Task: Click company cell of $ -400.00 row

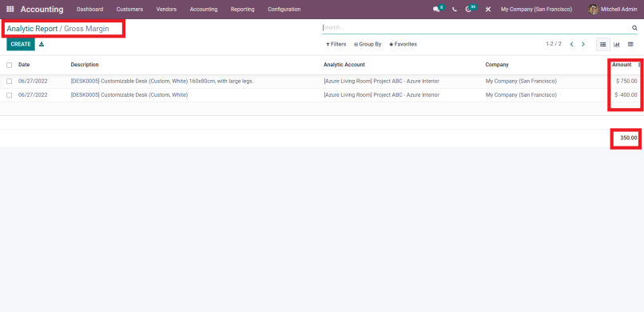Action: pos(521,95)
